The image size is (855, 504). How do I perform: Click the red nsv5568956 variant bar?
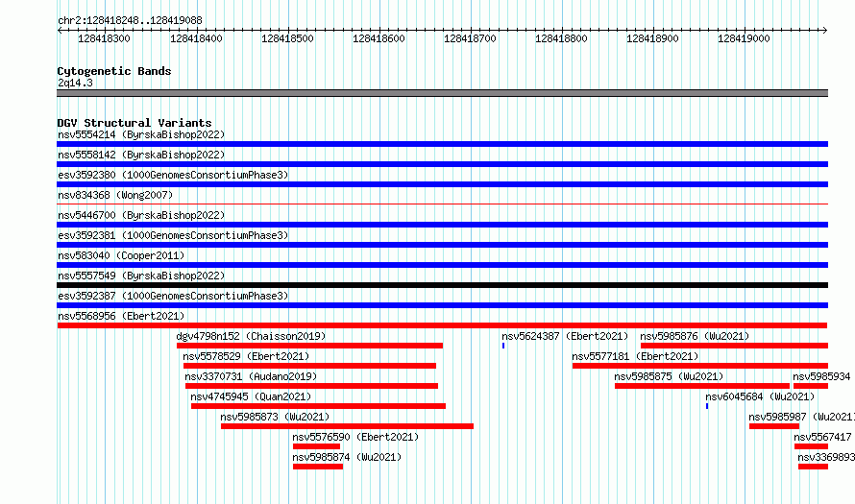point(442,325)
